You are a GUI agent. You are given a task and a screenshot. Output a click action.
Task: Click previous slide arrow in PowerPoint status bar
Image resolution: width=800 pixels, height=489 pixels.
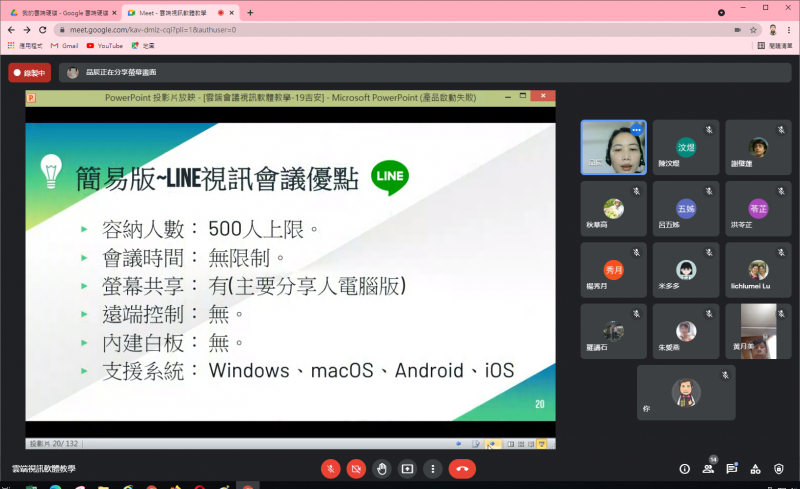(458, 444)
